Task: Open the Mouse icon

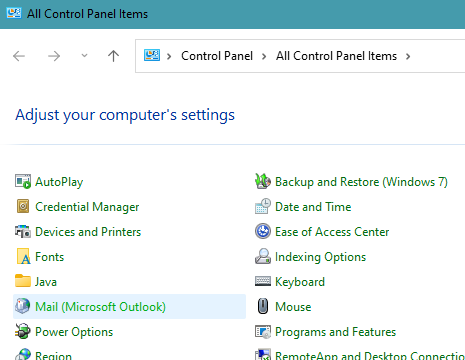Action: (x=263, y=306)
